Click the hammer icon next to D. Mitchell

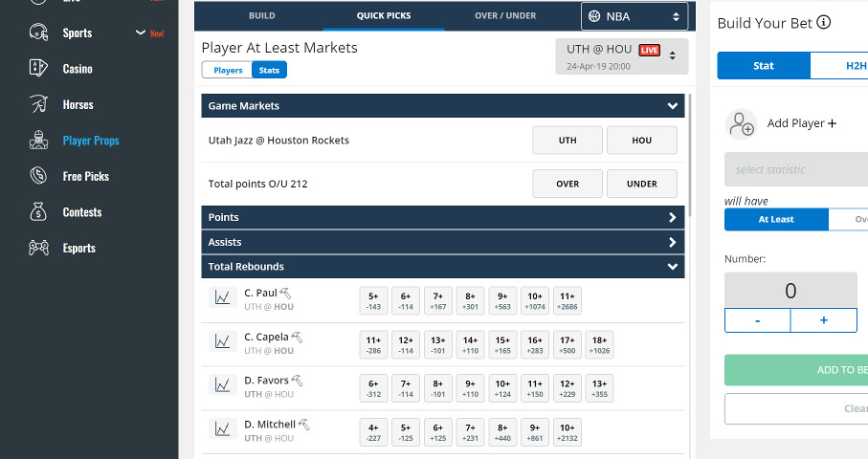pyautogui.click(x=304, y=425)
